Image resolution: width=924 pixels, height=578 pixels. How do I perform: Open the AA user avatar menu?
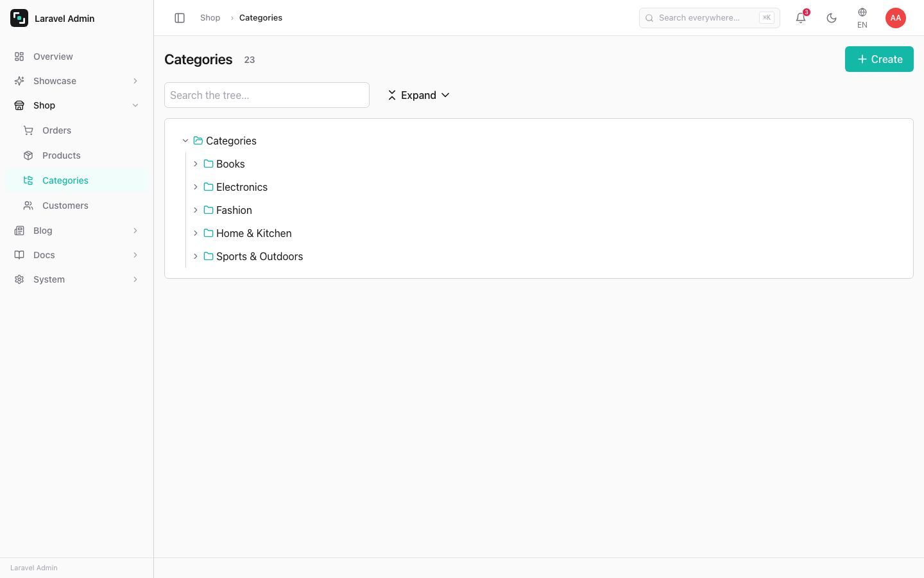click(x=896, y=18)
